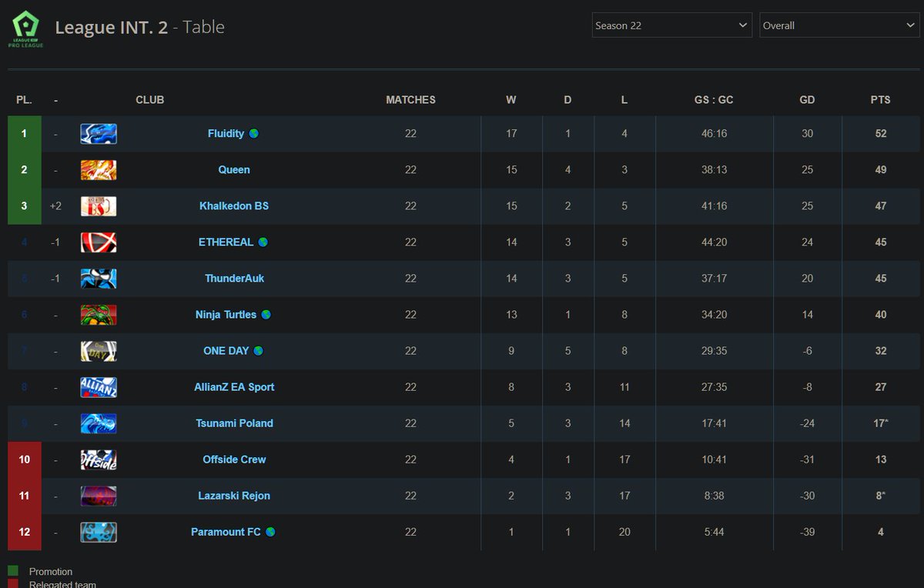Click the Tsunami Poland club logo

point(99,423)
